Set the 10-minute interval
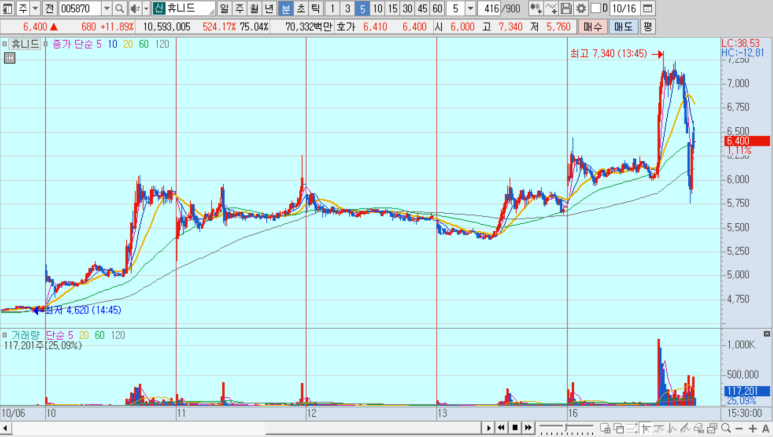The image size is (773, 437). [377, 8]
